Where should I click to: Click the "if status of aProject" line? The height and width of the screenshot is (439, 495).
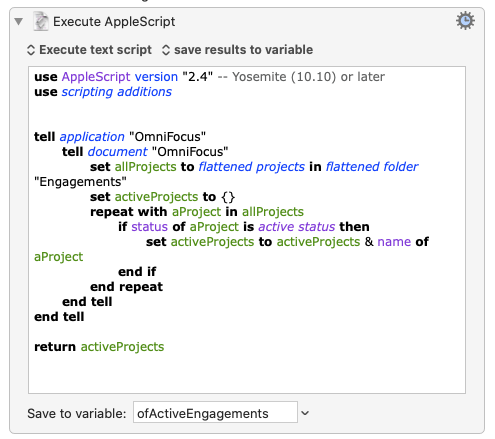244,227
